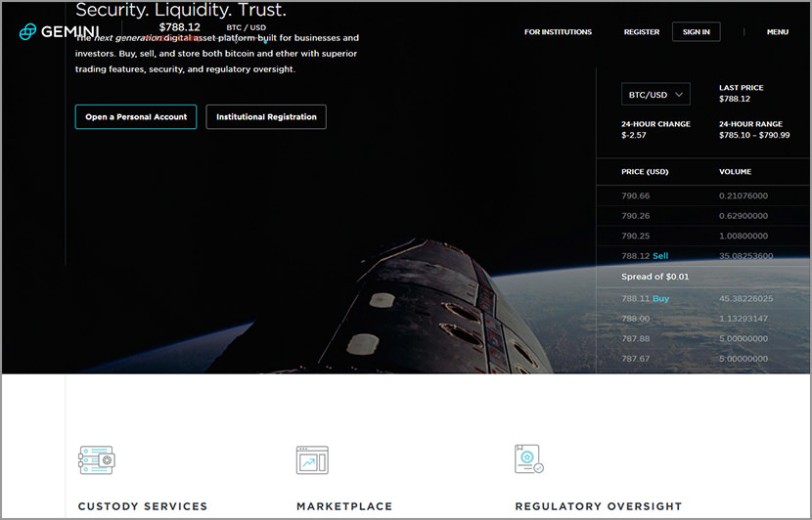Click the Security. Liquidity. Trust. headline
This screenshot has width=812, height=520.
pyautogui.click(x=181, y=10)
